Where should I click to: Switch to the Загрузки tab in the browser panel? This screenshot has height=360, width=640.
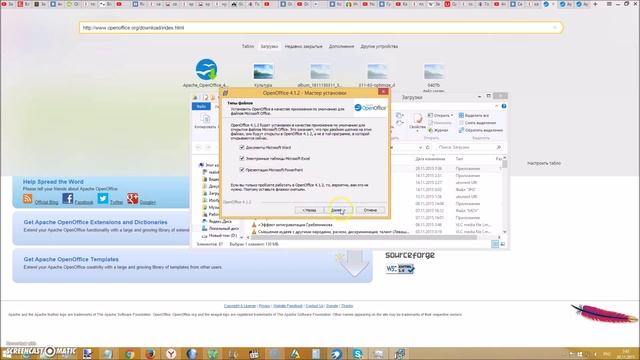point(269,47)
